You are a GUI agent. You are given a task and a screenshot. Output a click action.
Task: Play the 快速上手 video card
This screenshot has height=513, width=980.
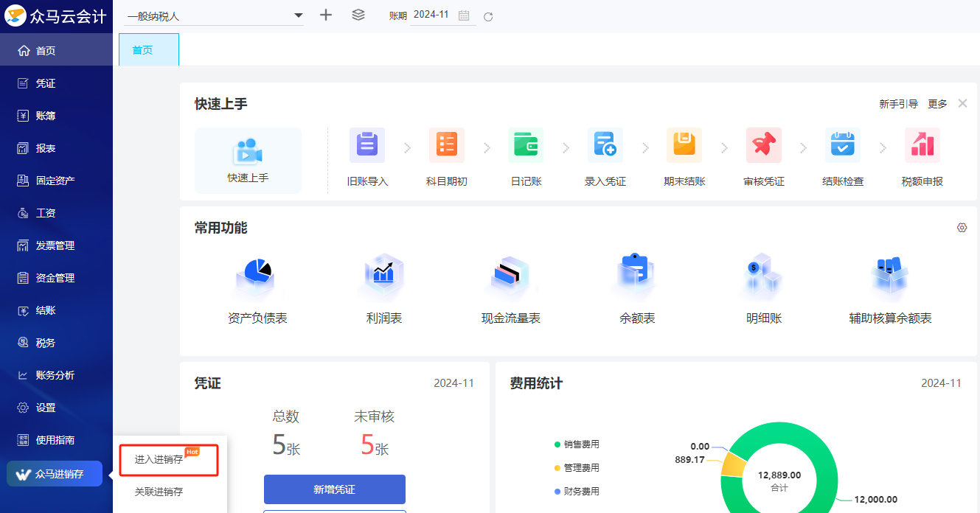tap(248, 161)
